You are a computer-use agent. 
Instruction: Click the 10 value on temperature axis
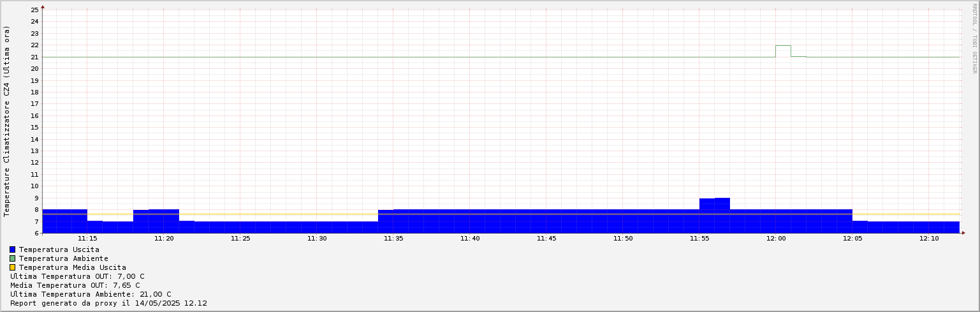point(35,186)
